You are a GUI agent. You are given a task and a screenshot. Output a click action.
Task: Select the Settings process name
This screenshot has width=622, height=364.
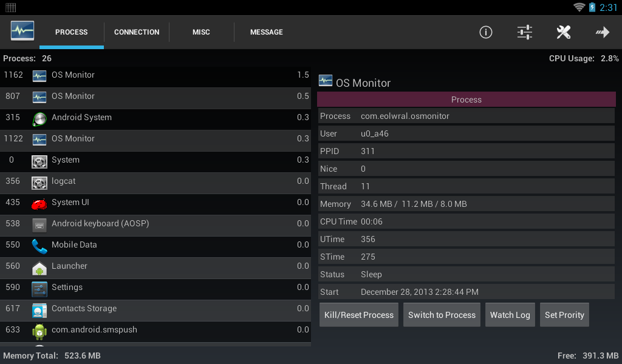point(67,287)
